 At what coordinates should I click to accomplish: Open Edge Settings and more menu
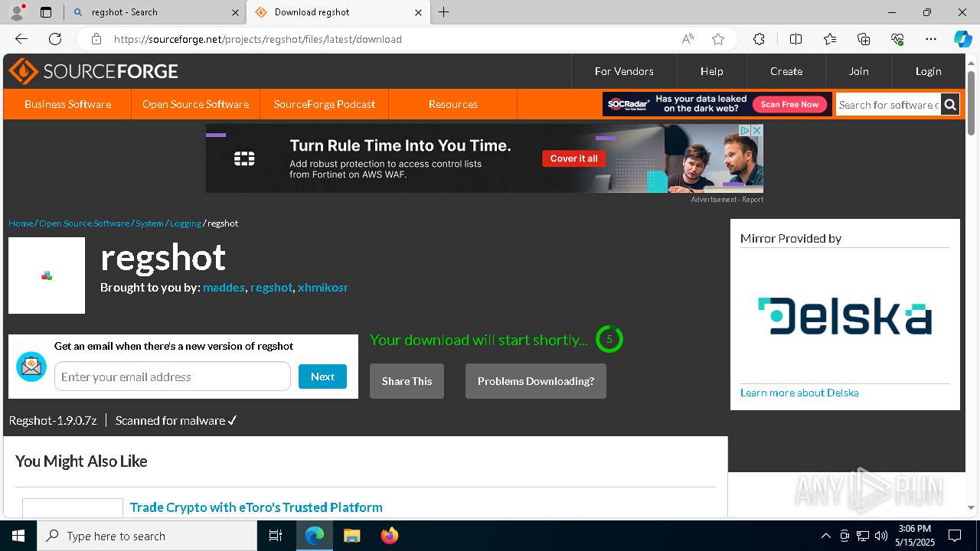click(x=931, y=39)
